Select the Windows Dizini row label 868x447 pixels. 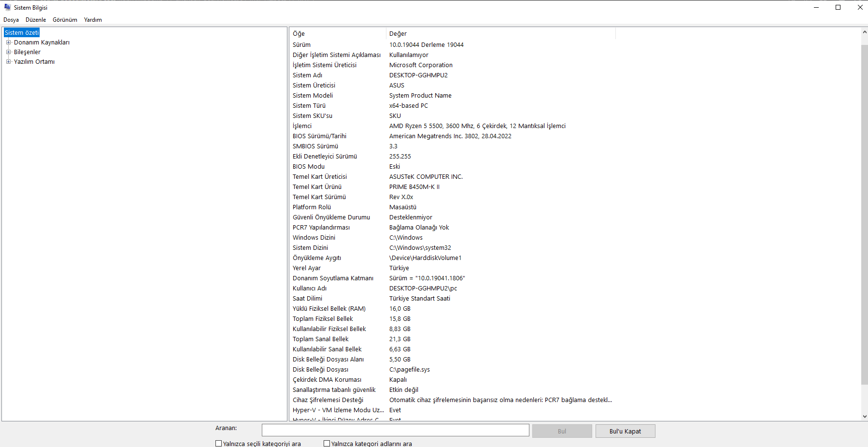pyautogui.click(x=314, y=238)
